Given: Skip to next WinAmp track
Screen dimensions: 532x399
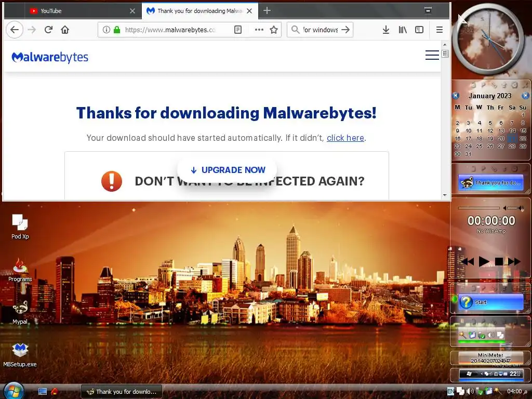Looking at the screenshot, I should click(514, 261).
